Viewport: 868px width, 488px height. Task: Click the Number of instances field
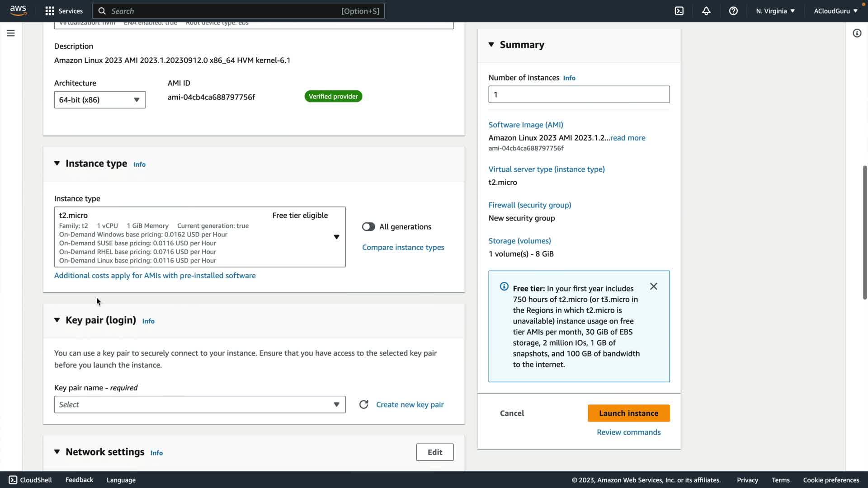coord(579,94)
